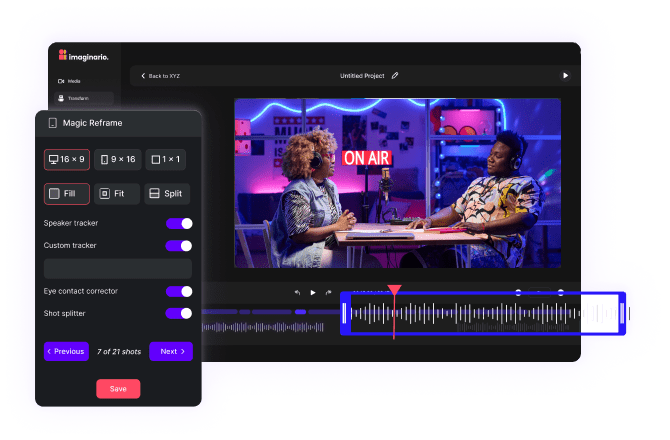Select the 16 × 9 aspect ratio
Image resolution: width=670 pixels, height=440 pixels.
pyautogui.click(x=67, y=159)
